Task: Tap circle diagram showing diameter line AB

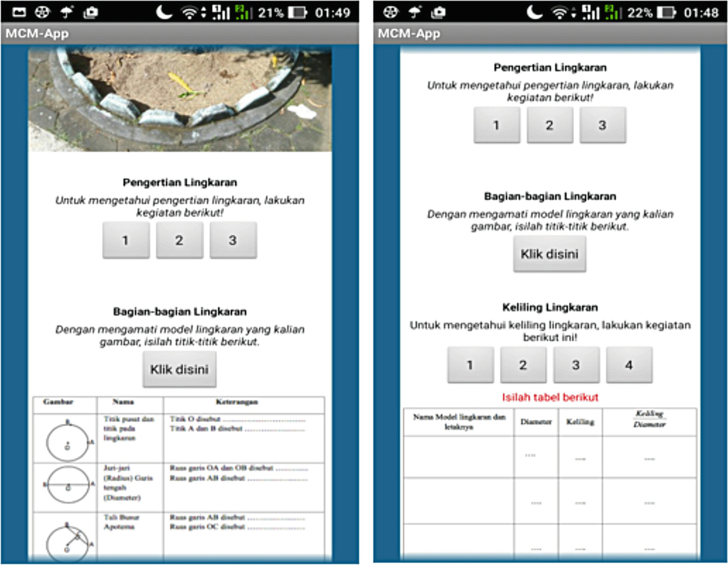Action: [68, 485]
